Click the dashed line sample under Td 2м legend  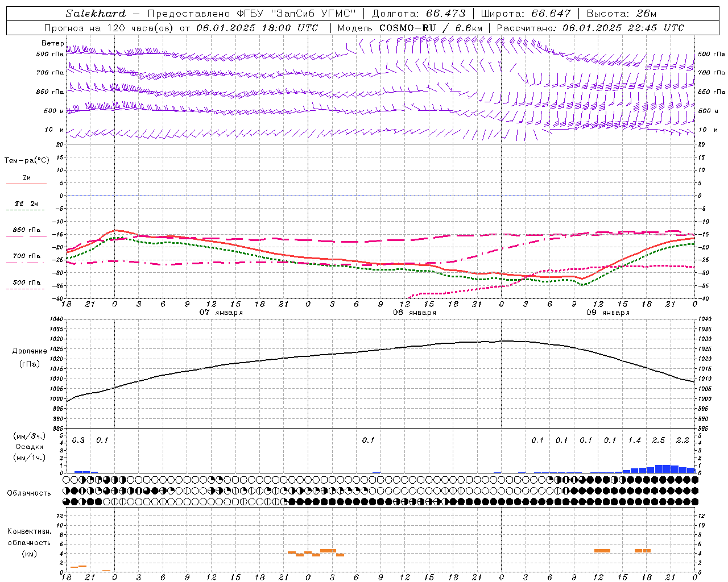tap(26, 210)
